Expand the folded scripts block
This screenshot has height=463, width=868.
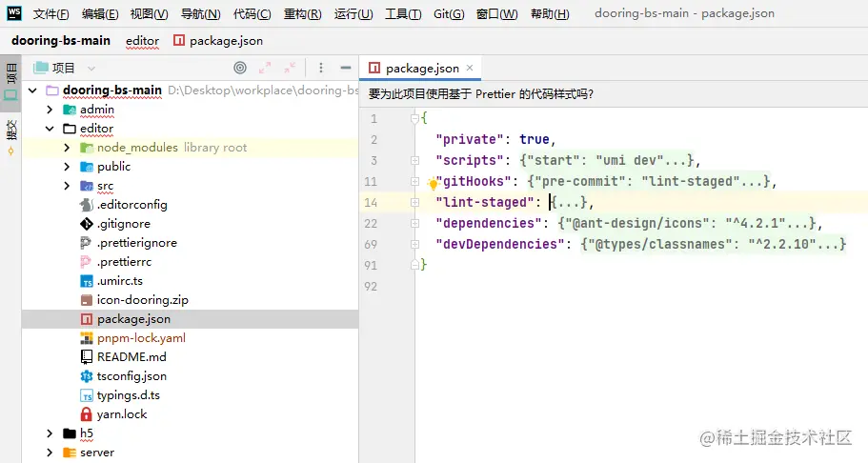414,161
